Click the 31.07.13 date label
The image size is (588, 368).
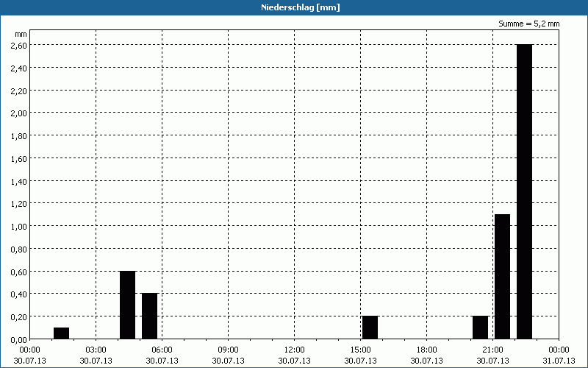pyautogui.click(x=559, y=361)
